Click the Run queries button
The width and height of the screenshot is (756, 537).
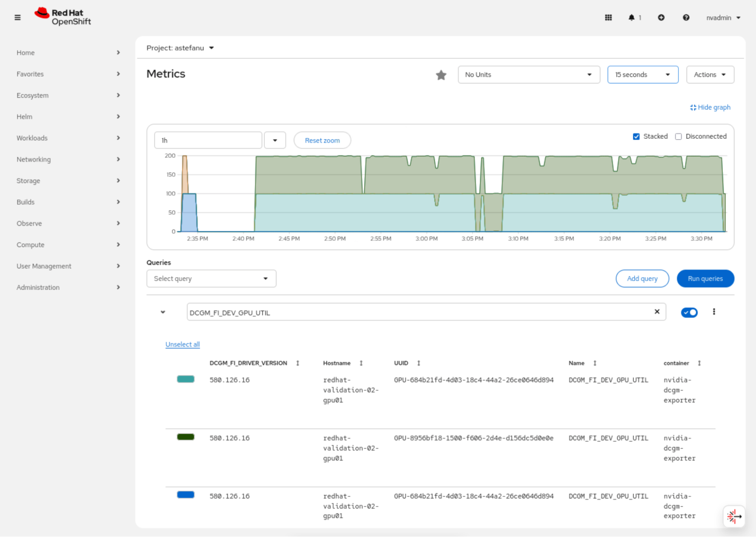tap(705, 279)
